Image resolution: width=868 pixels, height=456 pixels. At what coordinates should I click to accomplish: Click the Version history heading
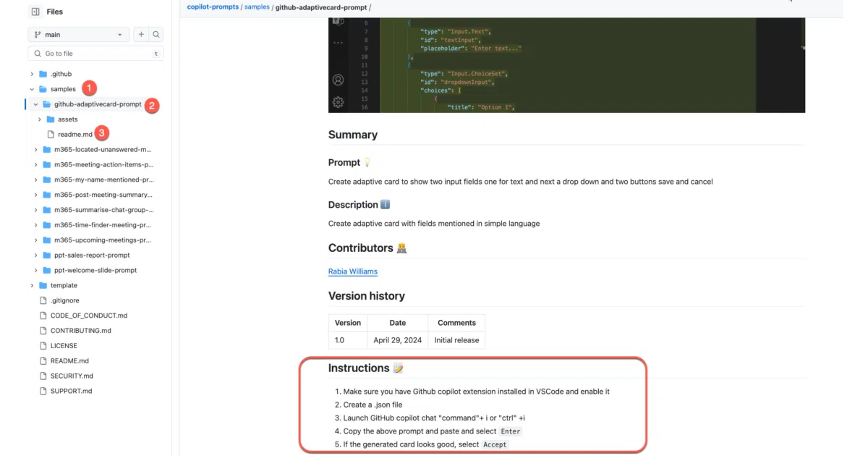coord(367,296)
